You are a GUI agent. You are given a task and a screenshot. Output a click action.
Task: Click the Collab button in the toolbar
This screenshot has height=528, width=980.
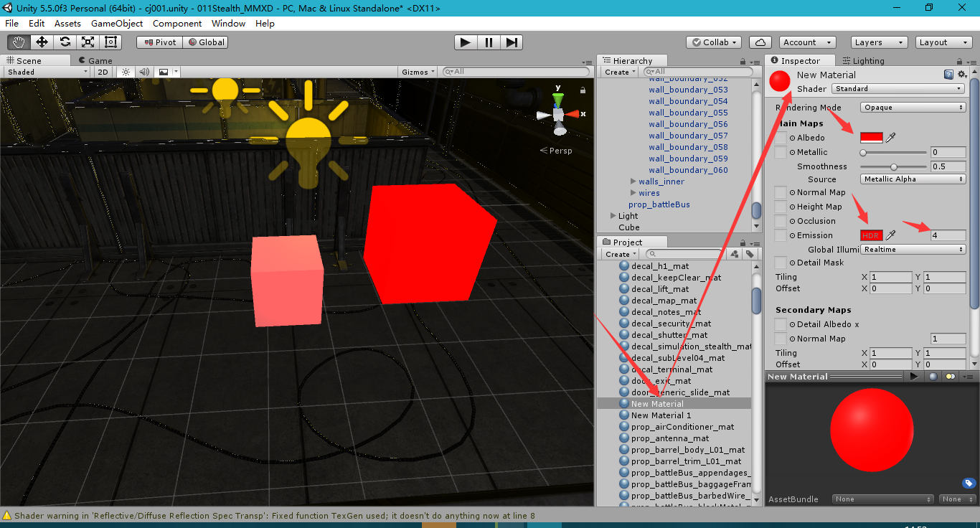[x=712, y=42]
